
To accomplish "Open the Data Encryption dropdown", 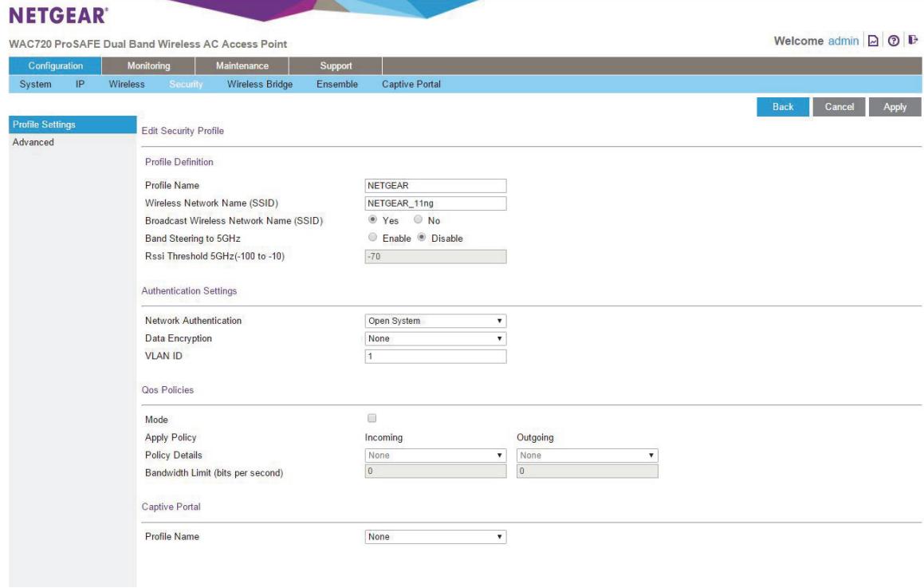I will click(x=435, y=338).
